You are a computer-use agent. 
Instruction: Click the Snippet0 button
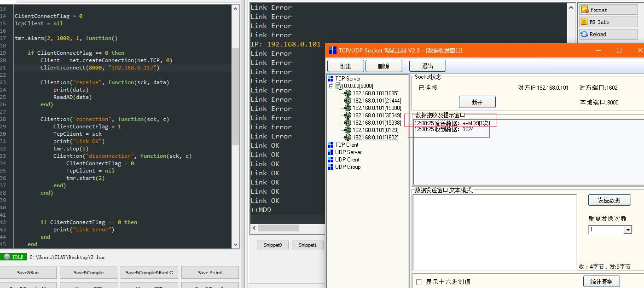tap(273, 245)
